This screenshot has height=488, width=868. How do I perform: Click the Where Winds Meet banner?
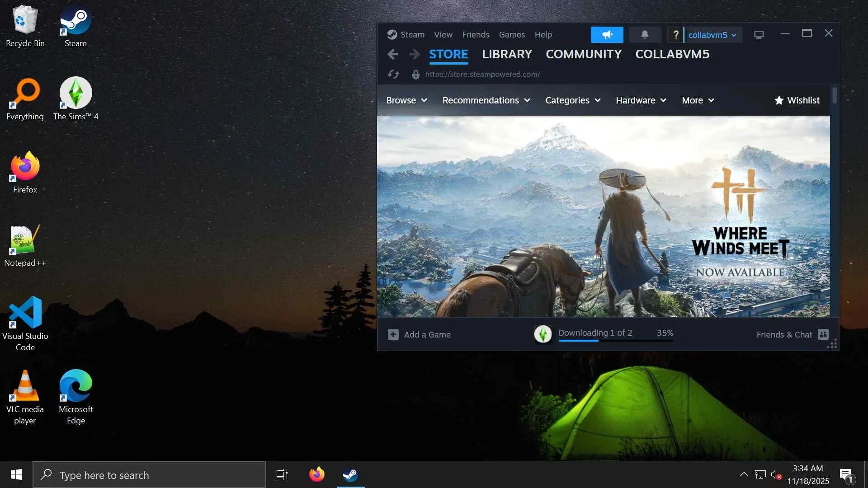pos(603,217)
